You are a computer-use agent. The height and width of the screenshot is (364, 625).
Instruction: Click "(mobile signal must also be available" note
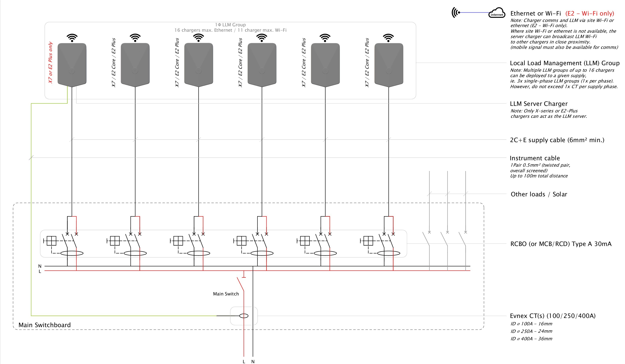click(564, 47)
